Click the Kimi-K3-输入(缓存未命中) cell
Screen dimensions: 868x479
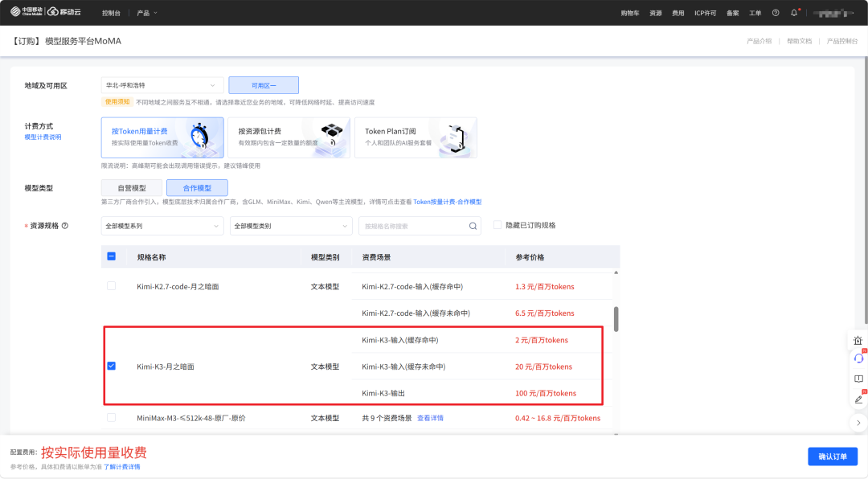point(403,366)
